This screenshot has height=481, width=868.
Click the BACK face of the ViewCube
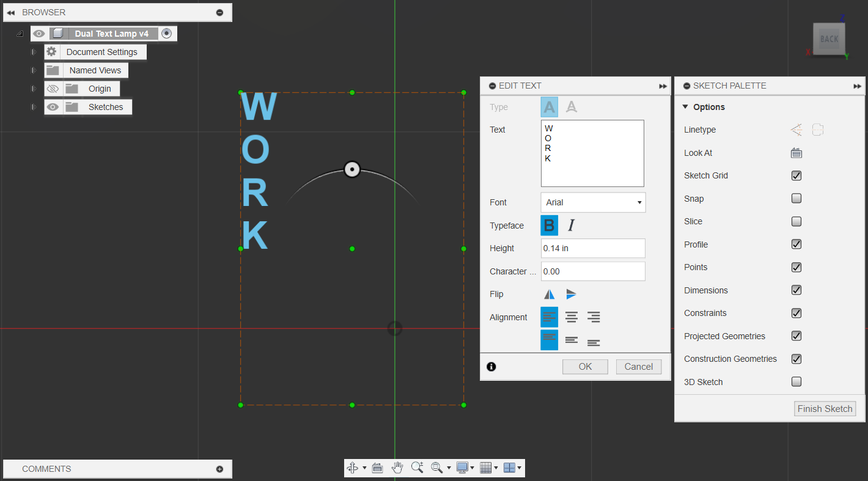point(829,39)
